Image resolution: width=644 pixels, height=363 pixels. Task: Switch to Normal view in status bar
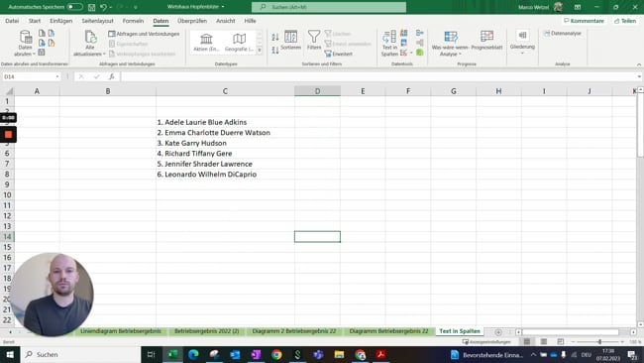pyautogui.click(x=527, y=341)
